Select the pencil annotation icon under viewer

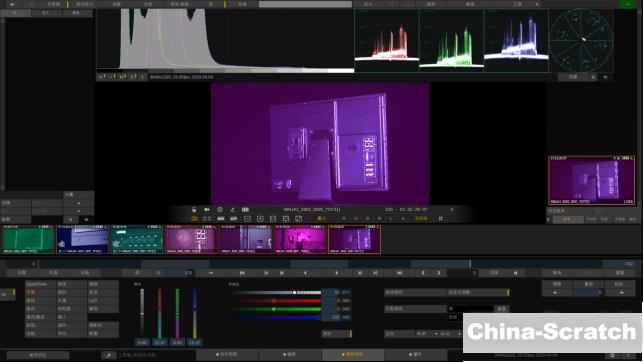[x=233, y=209]
